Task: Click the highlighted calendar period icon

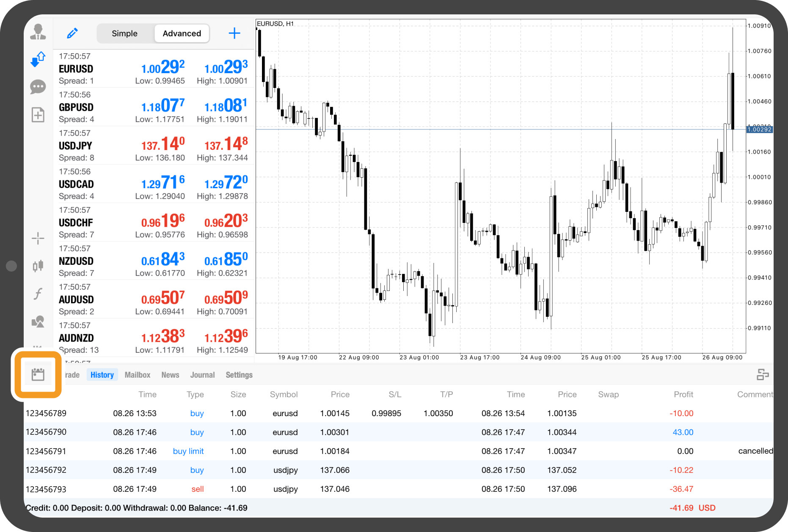Action: [x=38, y=375]
